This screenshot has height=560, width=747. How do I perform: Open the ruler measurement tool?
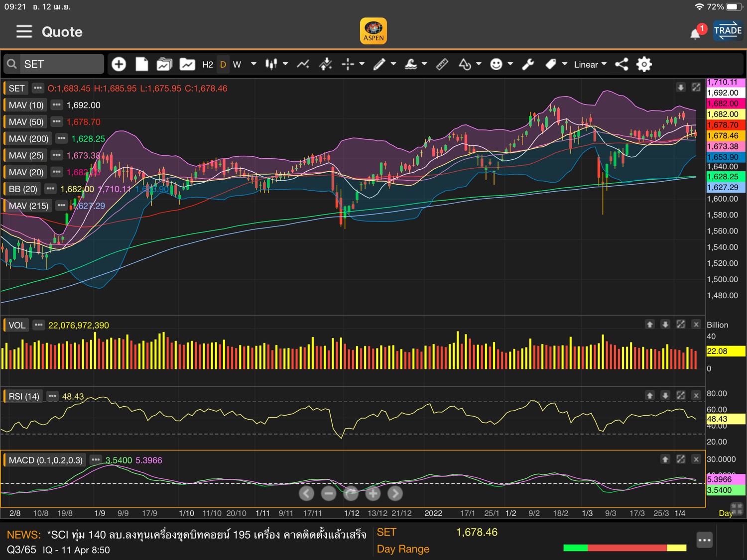442,64
